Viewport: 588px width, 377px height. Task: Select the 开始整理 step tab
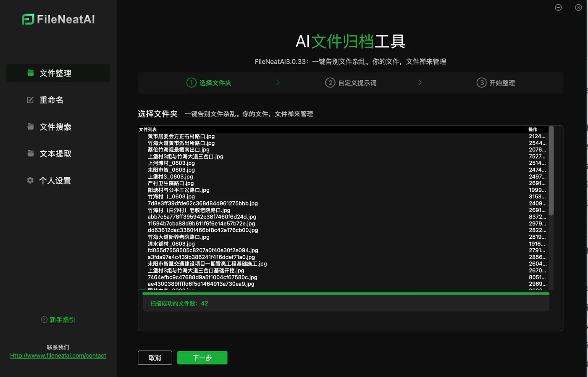[496, 83]
